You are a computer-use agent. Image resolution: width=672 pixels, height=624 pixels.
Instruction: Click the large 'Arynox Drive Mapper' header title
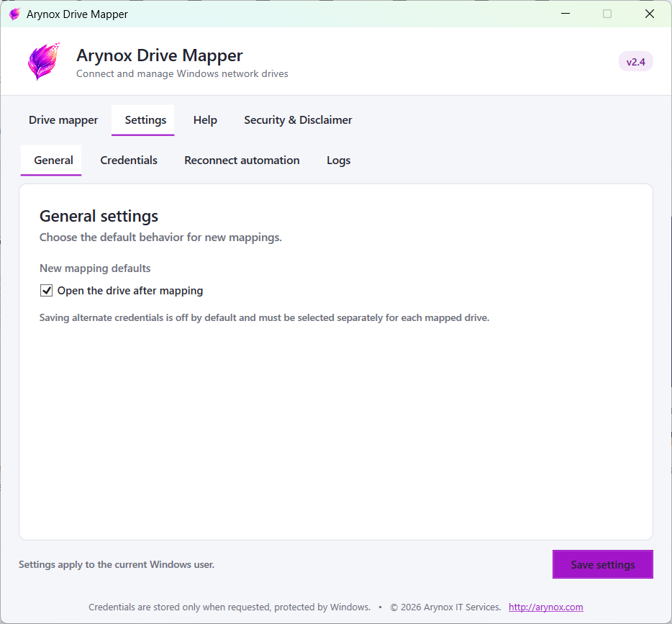160,55
